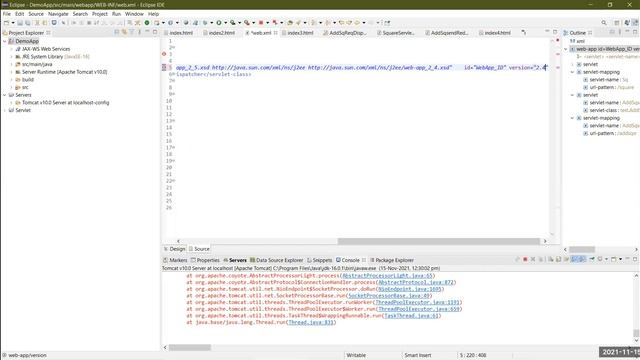Expand the src/main/java node
Screen dimensions: 640x360
pyautogui.click(x=11, y=64)
